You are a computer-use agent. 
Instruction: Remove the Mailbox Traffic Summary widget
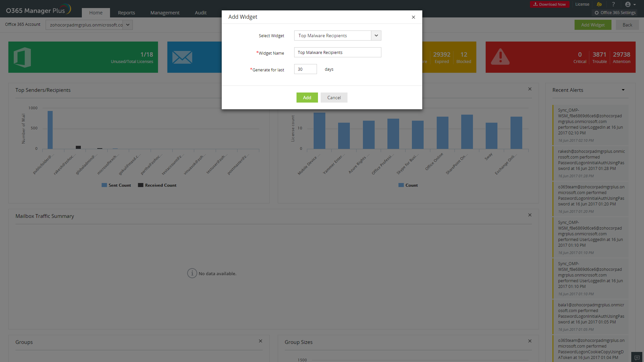point(530,215)
